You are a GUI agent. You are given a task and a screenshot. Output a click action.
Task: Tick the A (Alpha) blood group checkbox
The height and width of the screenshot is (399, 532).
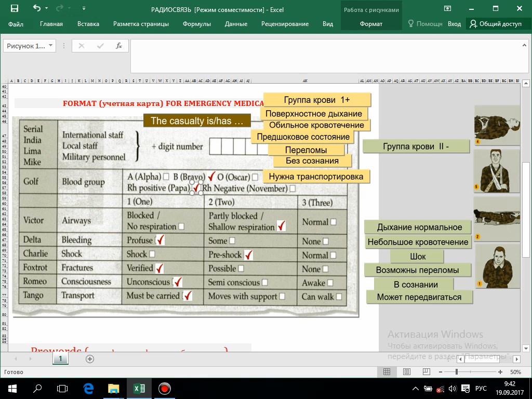(x=166, y=177)
